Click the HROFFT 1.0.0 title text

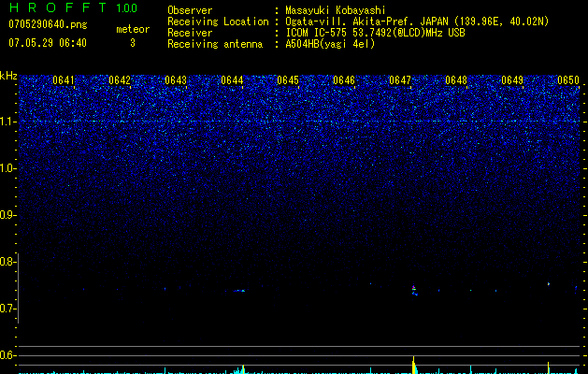[73, 7]
